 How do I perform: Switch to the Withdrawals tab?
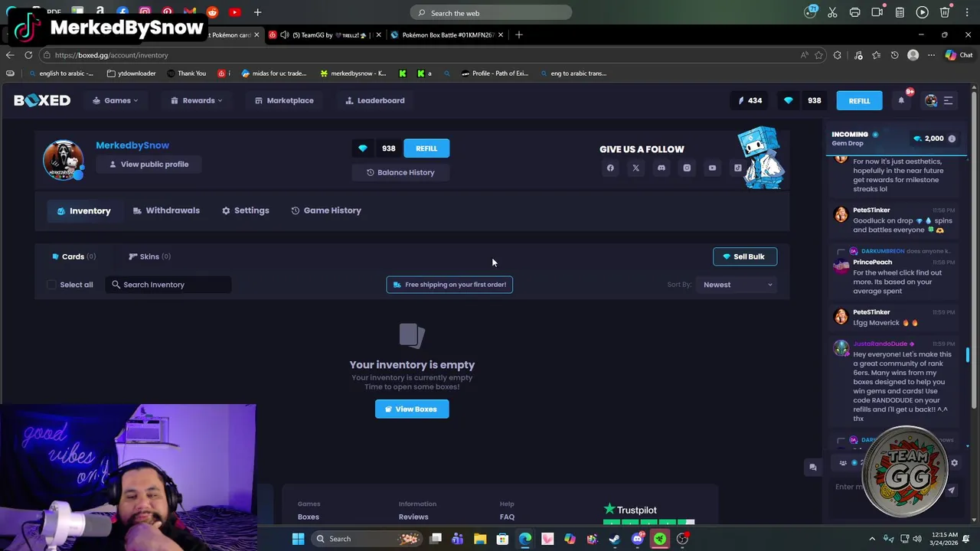[166, 210]
